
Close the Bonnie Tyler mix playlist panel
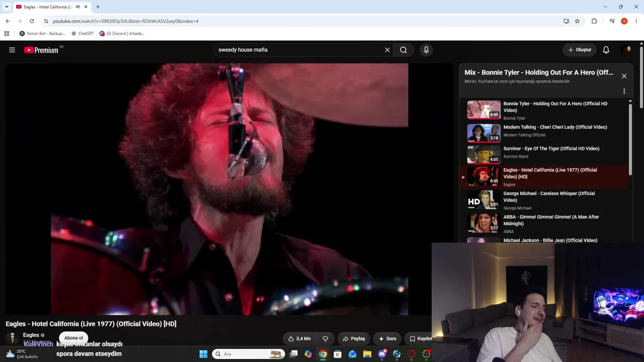(x=624, y=76)
